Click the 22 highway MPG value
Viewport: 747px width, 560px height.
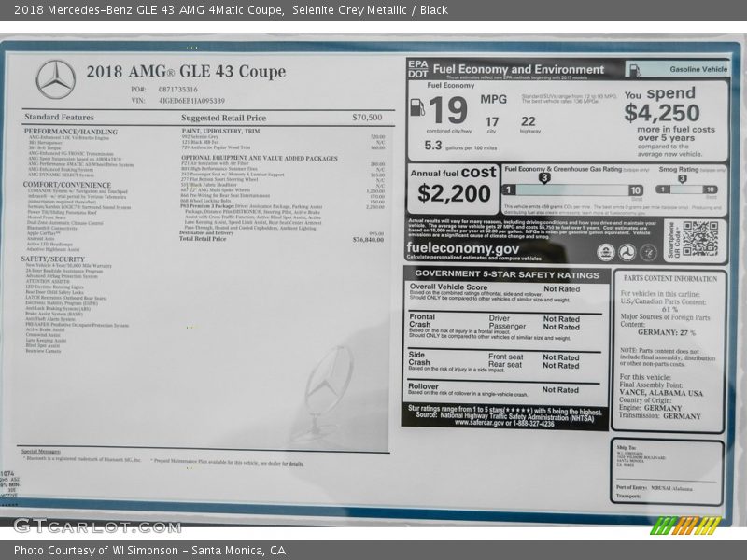(528, 121)
